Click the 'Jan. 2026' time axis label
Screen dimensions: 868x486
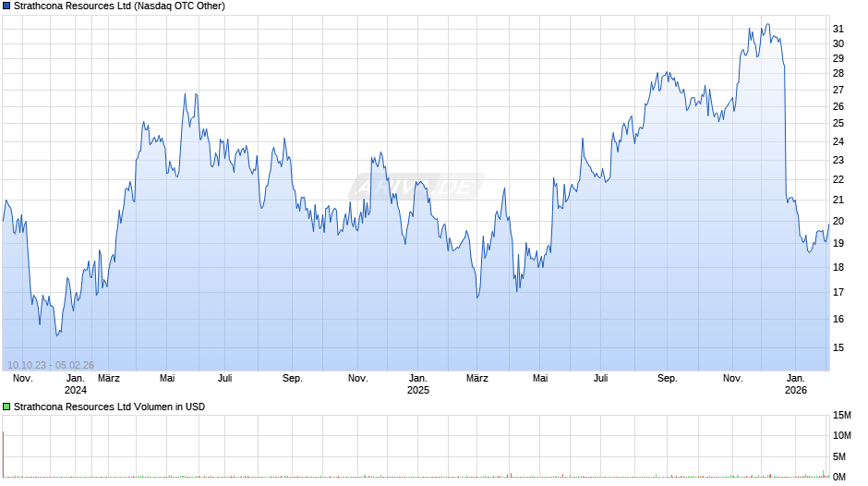[795, 384]
